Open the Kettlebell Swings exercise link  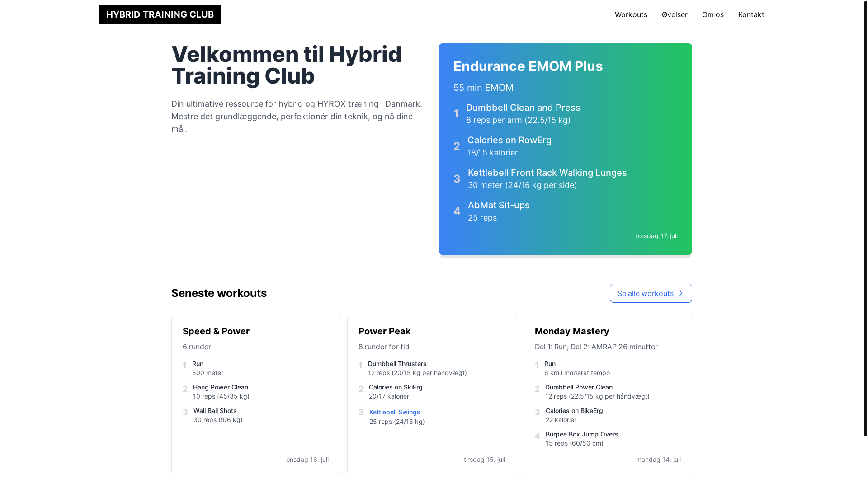(x=395, y=412)
